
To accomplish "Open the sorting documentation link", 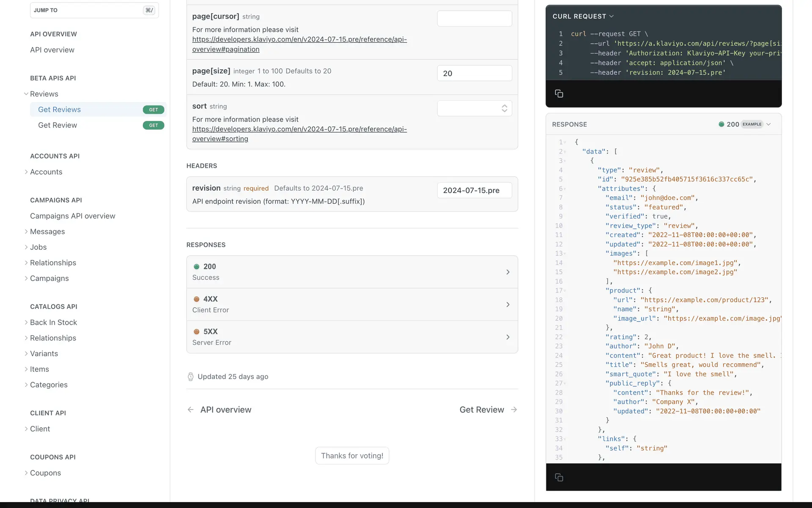I will pyautogui.click(x=299, y=134).
